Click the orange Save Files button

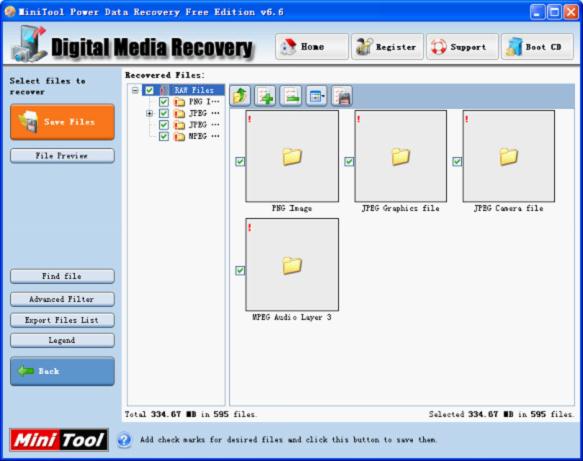coord(62,122)
